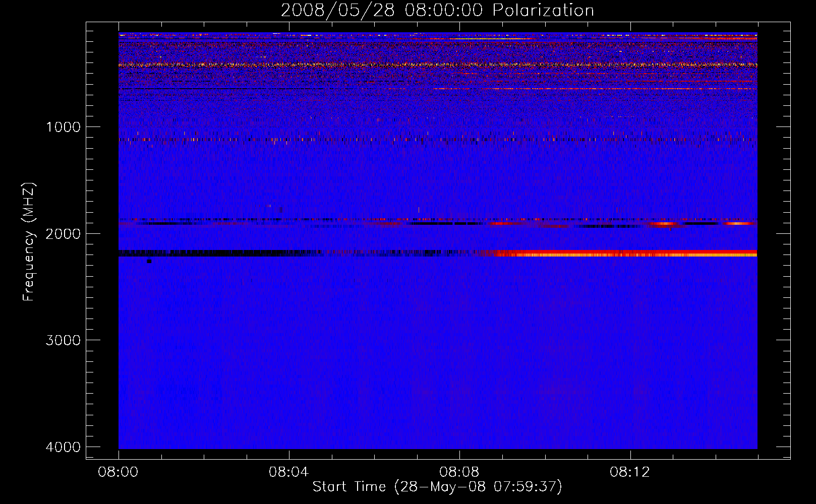Click the '3000' frequency tick label
Viewport: 816px width, 504px height.
(63, 340)
